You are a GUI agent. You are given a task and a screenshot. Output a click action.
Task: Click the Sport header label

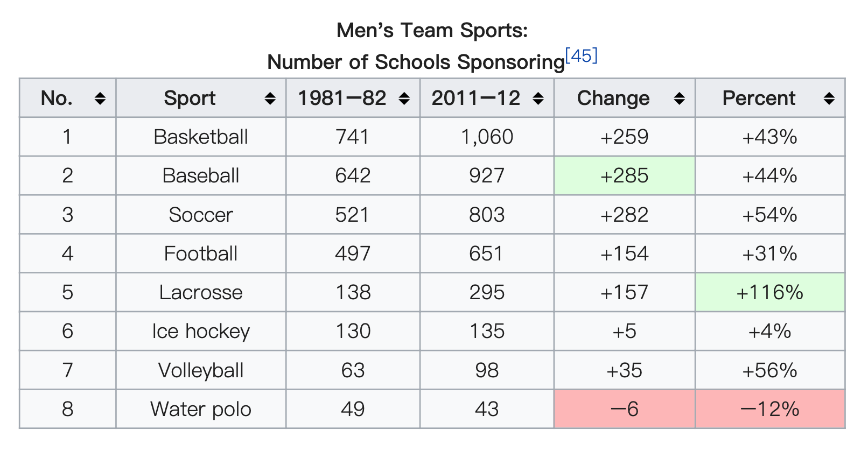pos(190,98)
